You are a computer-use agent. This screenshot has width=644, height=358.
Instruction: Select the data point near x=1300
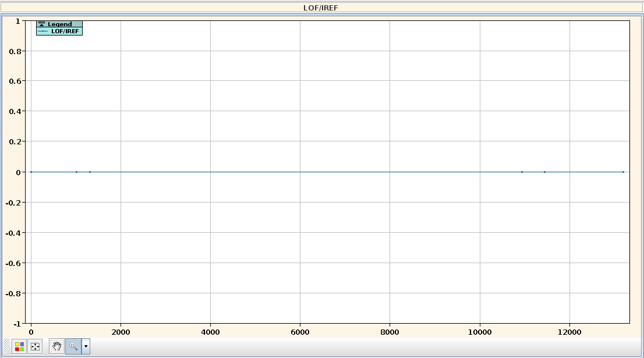tap(90, 172)
